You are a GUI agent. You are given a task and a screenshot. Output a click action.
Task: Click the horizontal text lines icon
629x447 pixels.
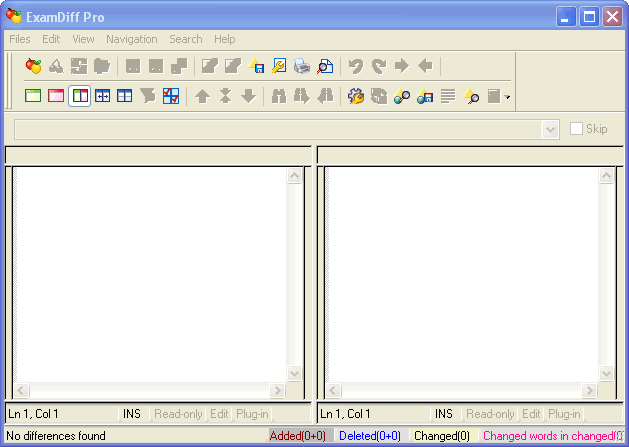pyautogui.click(x=448, y=96)
